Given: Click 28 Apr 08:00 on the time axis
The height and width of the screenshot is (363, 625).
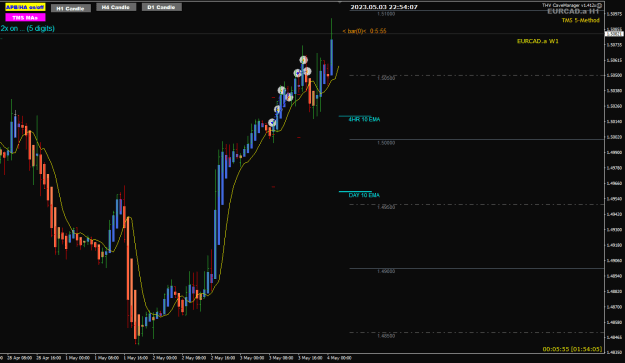Looking at the screenshot, I should pyautogui.click(x=20, y=358).
